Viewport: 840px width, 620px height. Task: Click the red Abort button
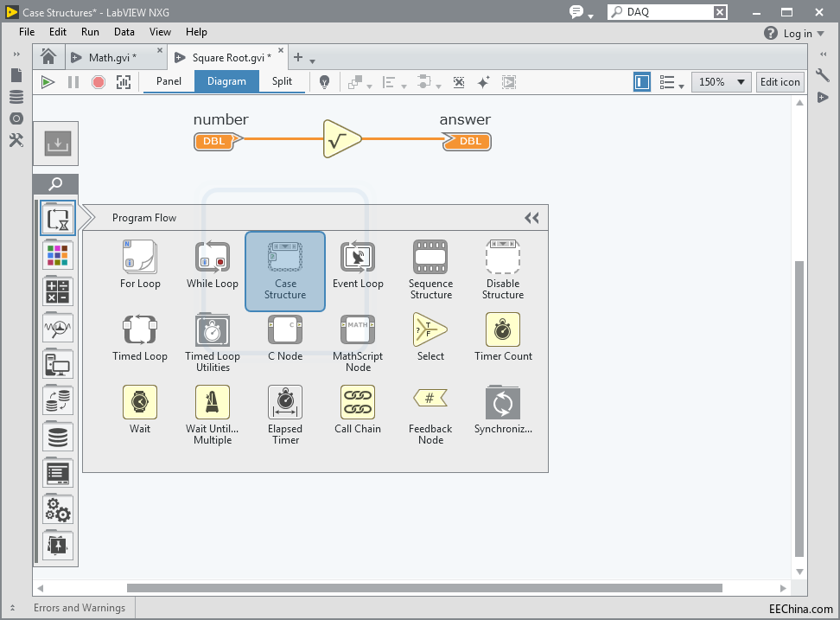point(98,82)
